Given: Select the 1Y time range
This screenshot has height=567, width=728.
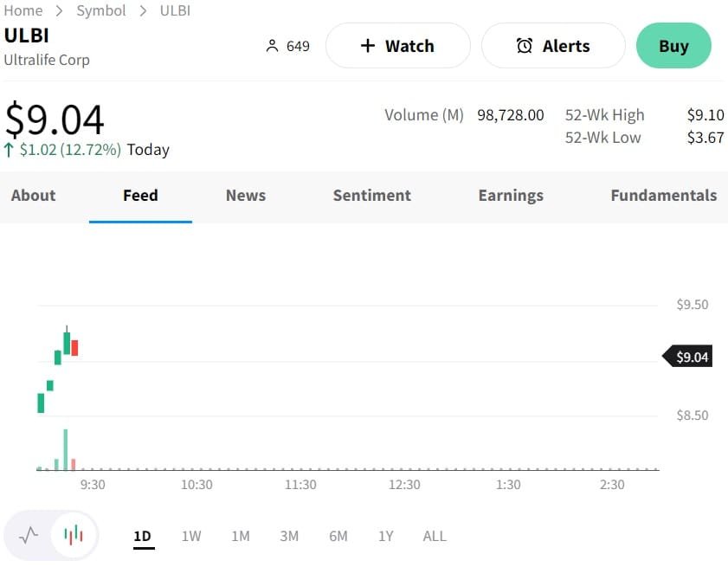Looking at the screenshot, I should pos(386,536).
